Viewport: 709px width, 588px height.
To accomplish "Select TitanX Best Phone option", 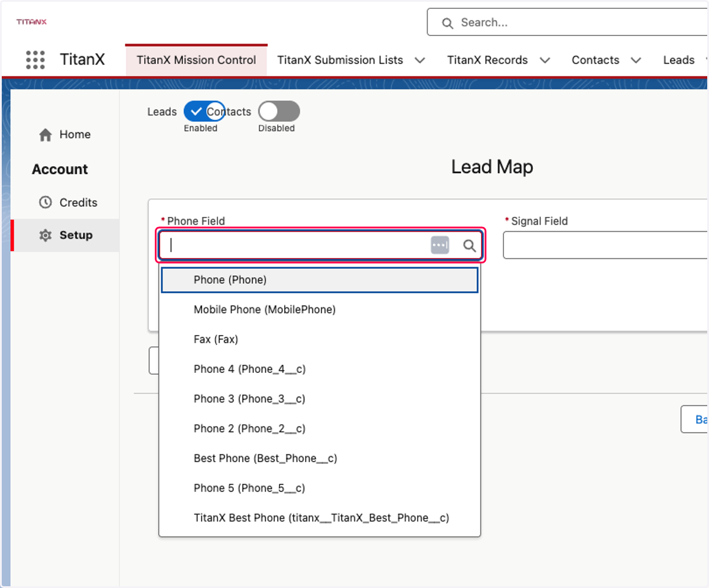I will pos(320,518).
